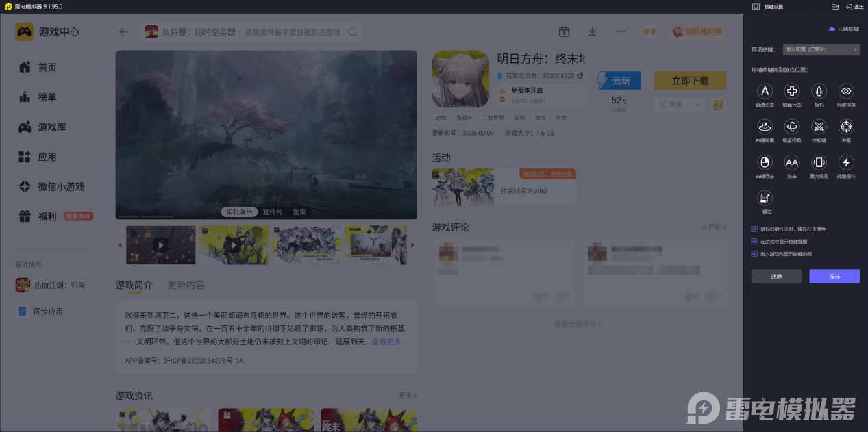The image size is (868, 432).
Task: Open 云端按键 cloud key settings
Action: click(843, 29)
